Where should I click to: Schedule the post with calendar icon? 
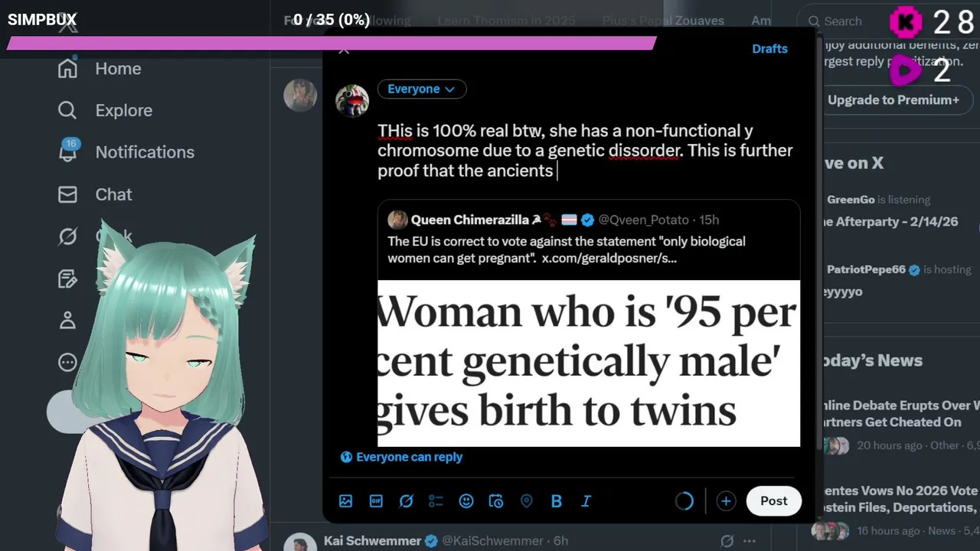(x=496, y=501)
